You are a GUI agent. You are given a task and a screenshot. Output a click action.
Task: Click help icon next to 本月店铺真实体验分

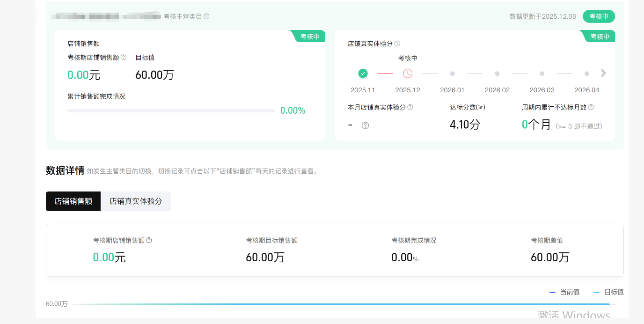point(410,107)
